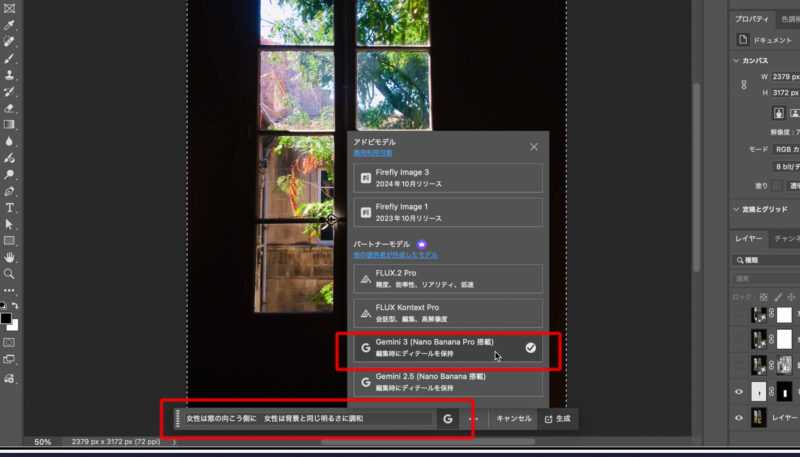Choose the FLUX.2 Pro partner model
The height and width of the screenshot is (457, 800).
point(448,278)
